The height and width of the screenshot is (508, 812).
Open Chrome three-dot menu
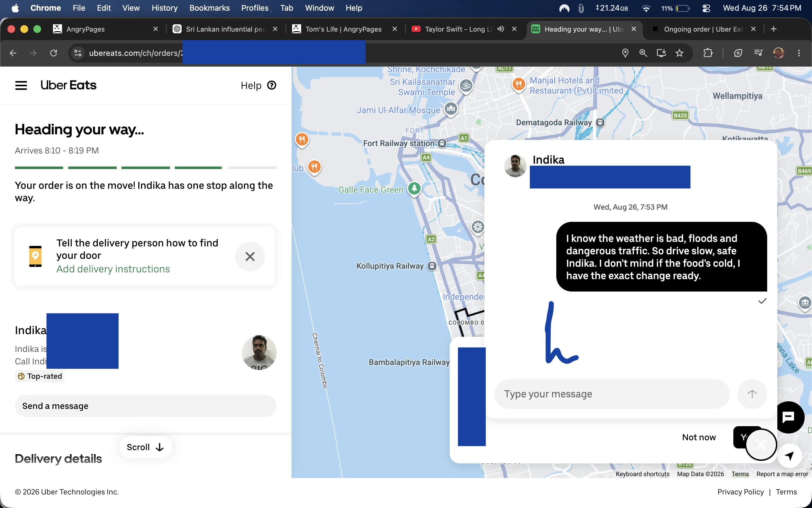(x=799, y=53)
